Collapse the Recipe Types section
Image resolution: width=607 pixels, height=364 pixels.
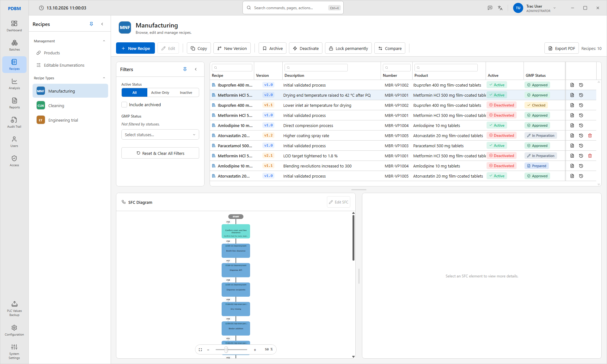point(104,78)
